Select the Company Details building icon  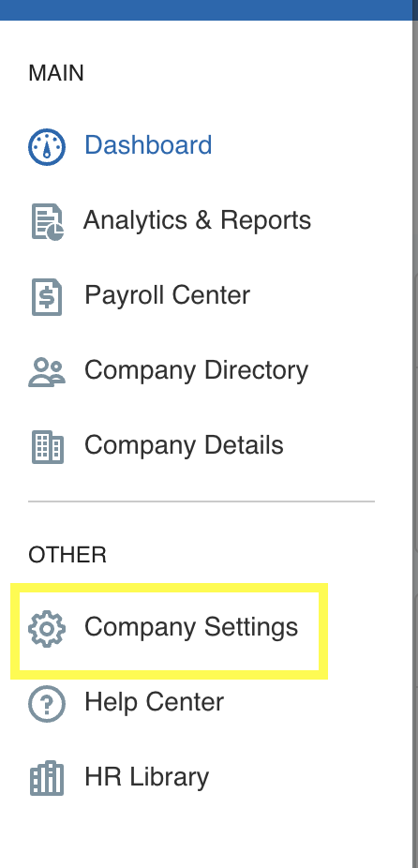[x=47, y=447]
